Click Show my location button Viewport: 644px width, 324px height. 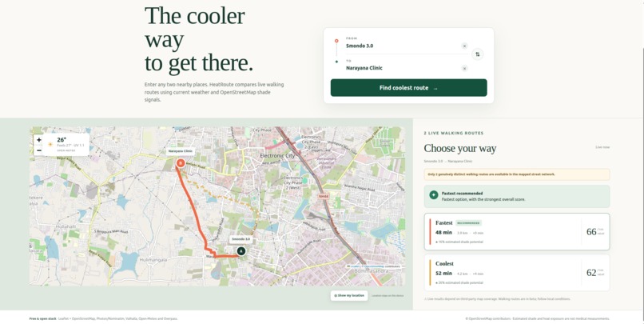pos(349,296)
